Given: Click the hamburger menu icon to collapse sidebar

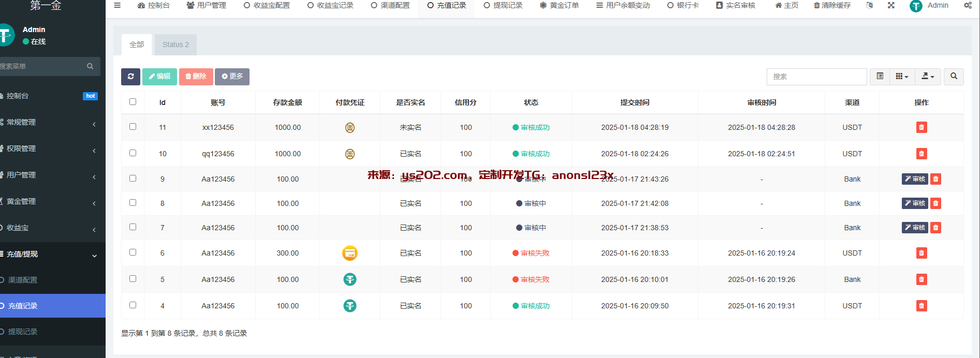Looking at the screenshot, I should [x=118, y=5].
